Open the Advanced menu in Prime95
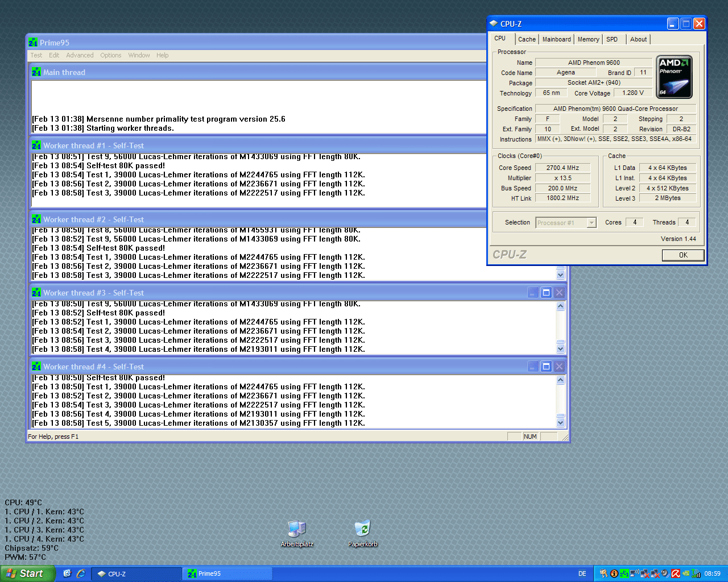This screenshot has width=728, height=582. tap(80, 55)
